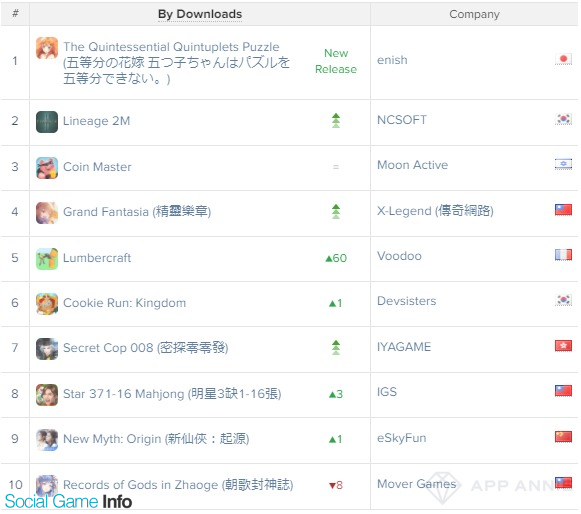581x514 pixels.
Task: Click the Israel flag beside Moon Active
Action: pyautogui.click(x=563, y=164)
